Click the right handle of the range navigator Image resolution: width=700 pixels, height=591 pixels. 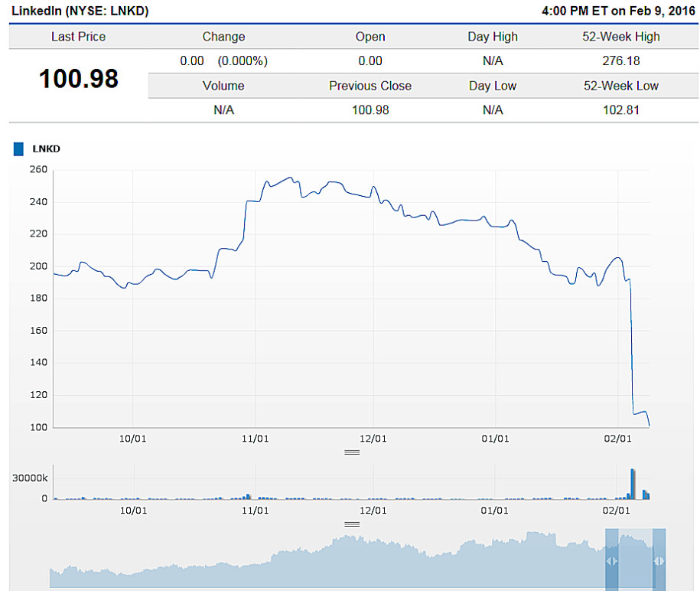(659, 560)
